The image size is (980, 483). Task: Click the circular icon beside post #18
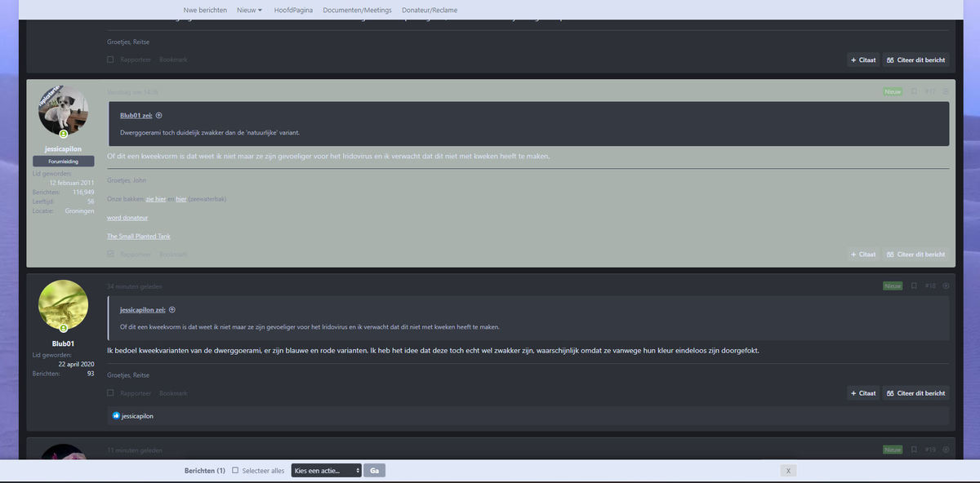[946, 286]
